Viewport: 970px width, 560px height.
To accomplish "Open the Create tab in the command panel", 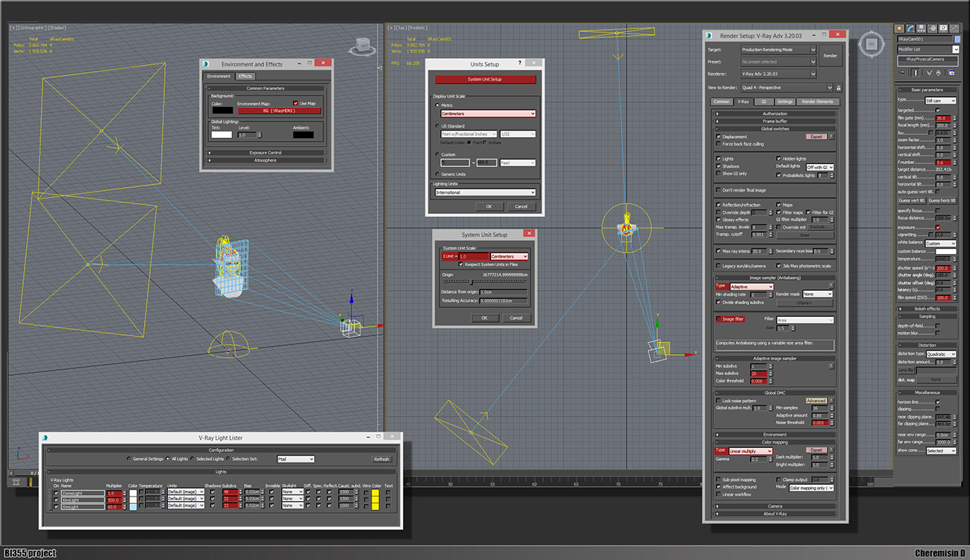I will point(899,28).
